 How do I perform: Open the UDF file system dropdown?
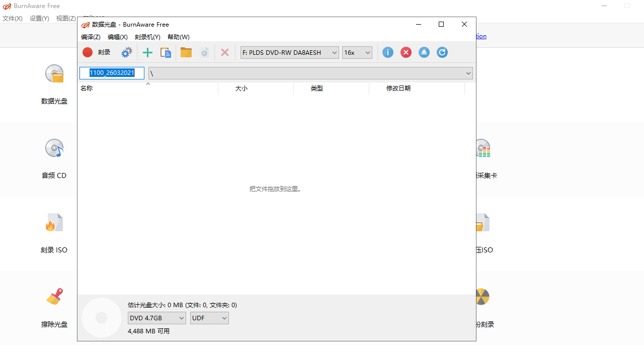point(209,318)
